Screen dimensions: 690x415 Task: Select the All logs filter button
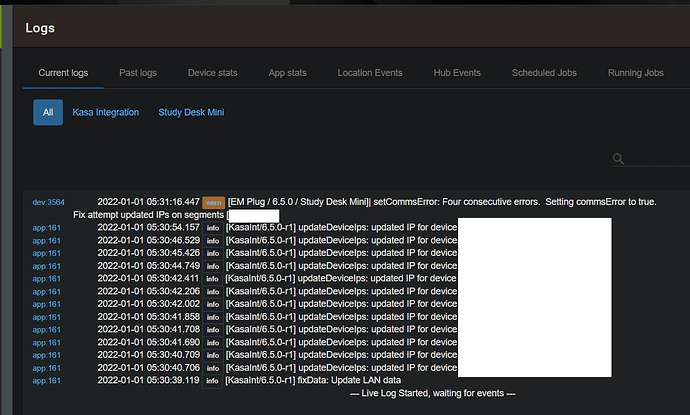[x=48, y=112]
